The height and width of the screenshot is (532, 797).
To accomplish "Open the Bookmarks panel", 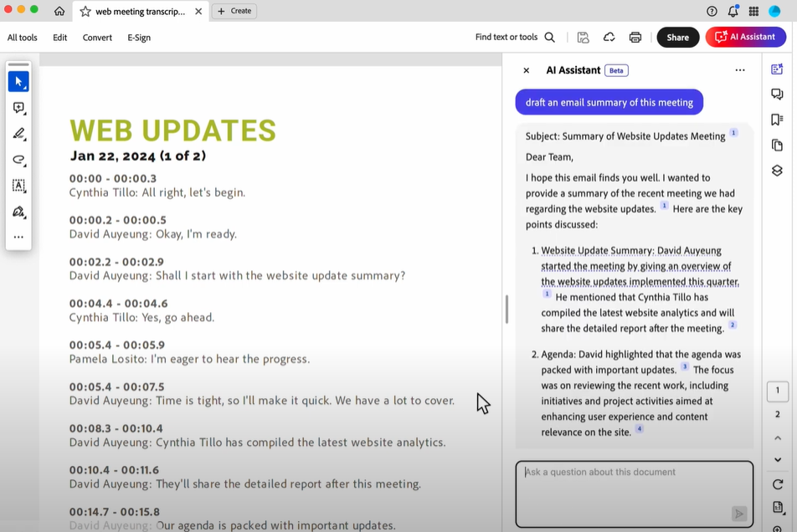I will pos(777,119).
